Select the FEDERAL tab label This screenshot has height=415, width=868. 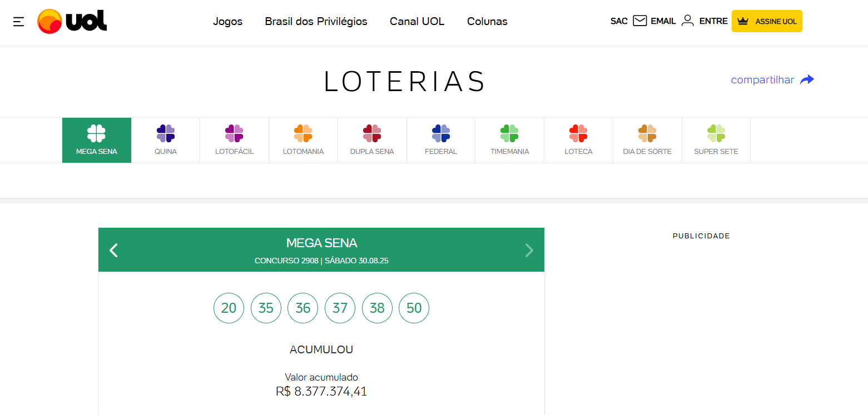(x=441, y=152)
